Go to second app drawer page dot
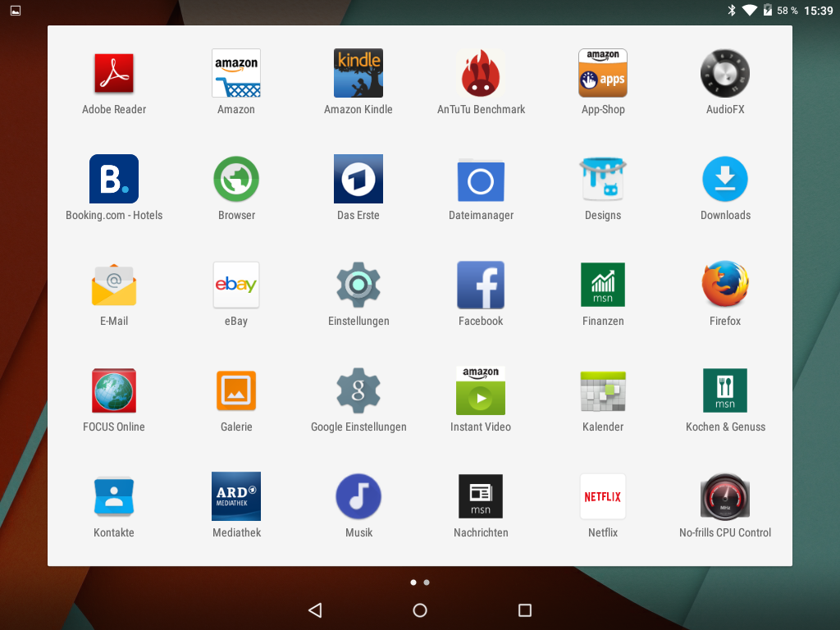Screen dimensions: 840x630 point(427,582)
